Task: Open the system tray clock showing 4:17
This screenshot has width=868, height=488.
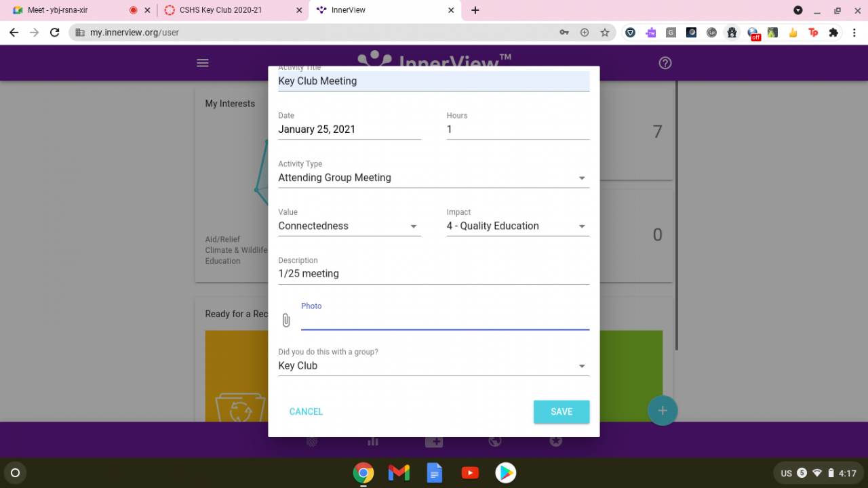Action: (847, 473)
